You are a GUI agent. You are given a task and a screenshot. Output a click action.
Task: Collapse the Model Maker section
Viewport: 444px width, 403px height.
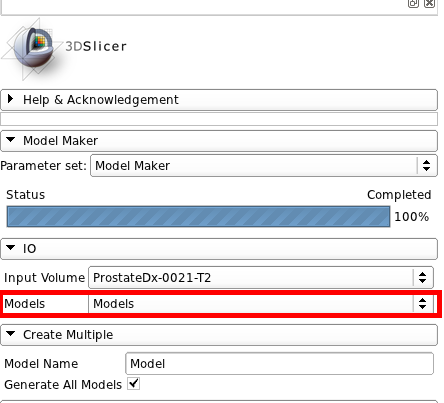[219, 141]
